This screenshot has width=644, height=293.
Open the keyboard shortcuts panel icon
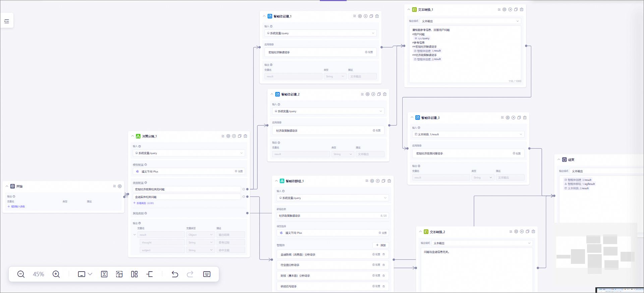[207, 274]
